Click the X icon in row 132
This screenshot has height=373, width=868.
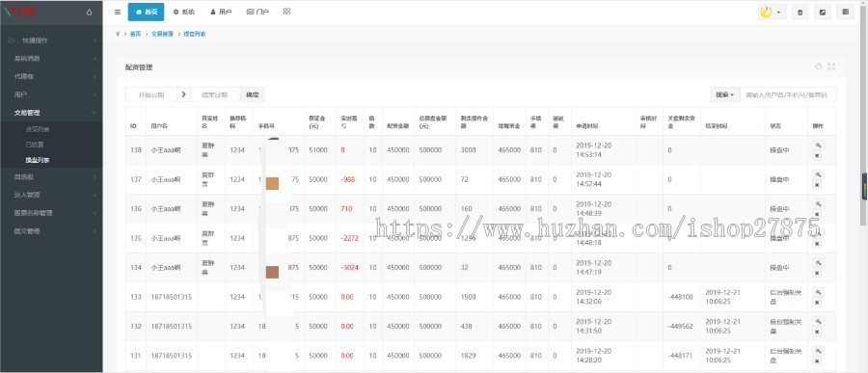pos(818,333)
